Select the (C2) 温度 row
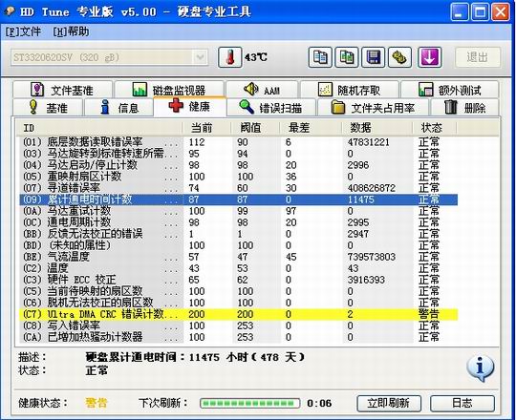 tap(239, 268)
